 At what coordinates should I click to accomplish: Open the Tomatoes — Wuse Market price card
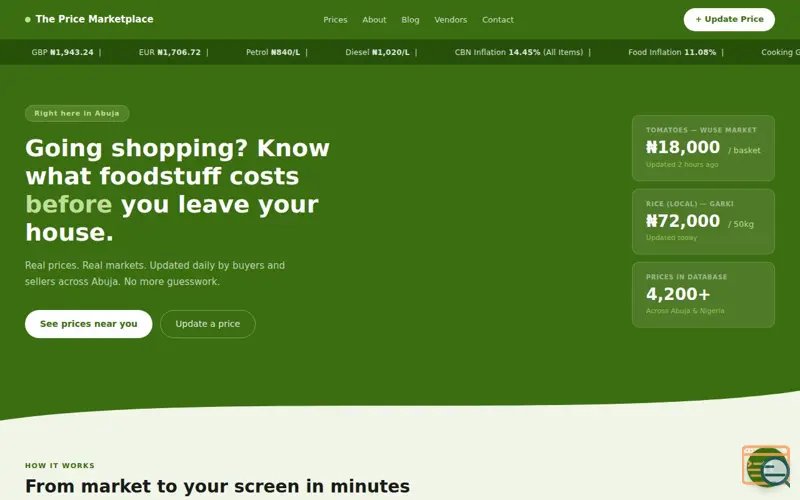(x=703, y=148)
